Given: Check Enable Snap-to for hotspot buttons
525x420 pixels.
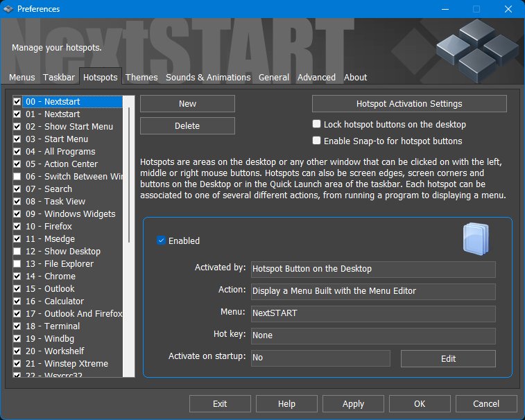Looking at the screenshot, I should 316,141.
